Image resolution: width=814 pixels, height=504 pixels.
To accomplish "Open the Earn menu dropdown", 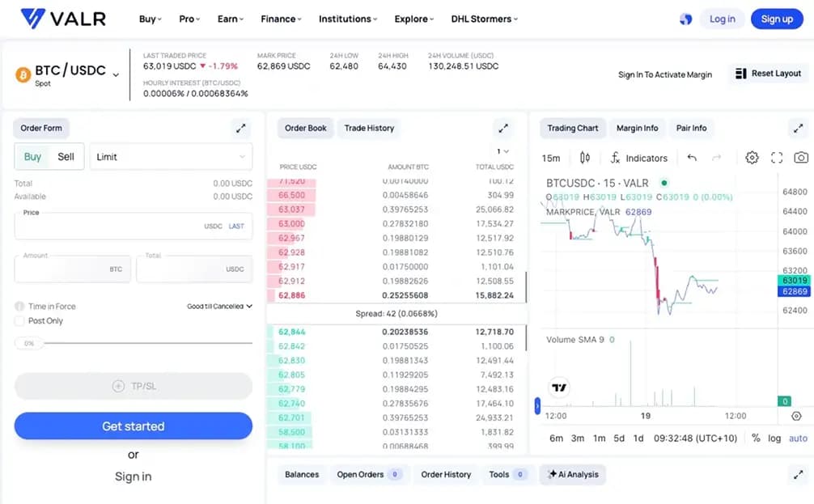I will tap(230, 19).
